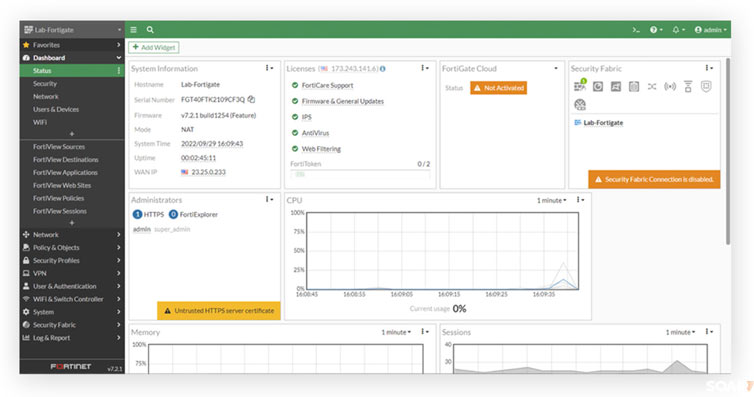Viewport: 754px width, 397px height.
Task: Open CPU widget 1 minute interval dropdown
Action: pyautogui.click(x=552, y=200)
